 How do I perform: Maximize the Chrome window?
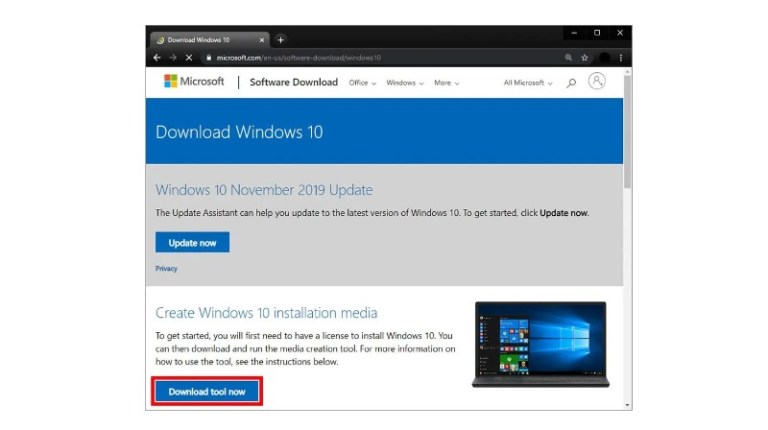[x=597, y=33]
